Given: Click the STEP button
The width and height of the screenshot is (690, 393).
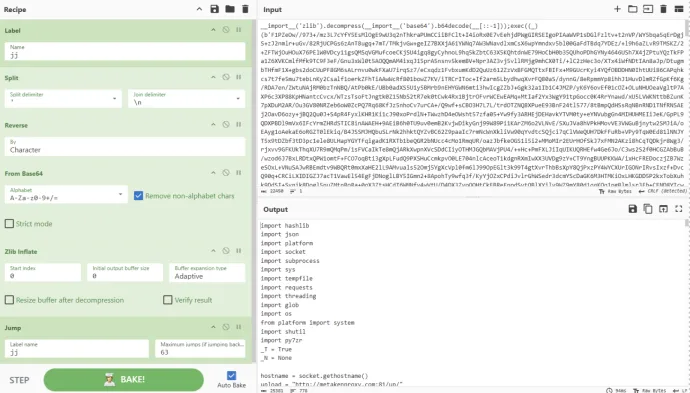Looking at the screenshot, I should 19,380.
